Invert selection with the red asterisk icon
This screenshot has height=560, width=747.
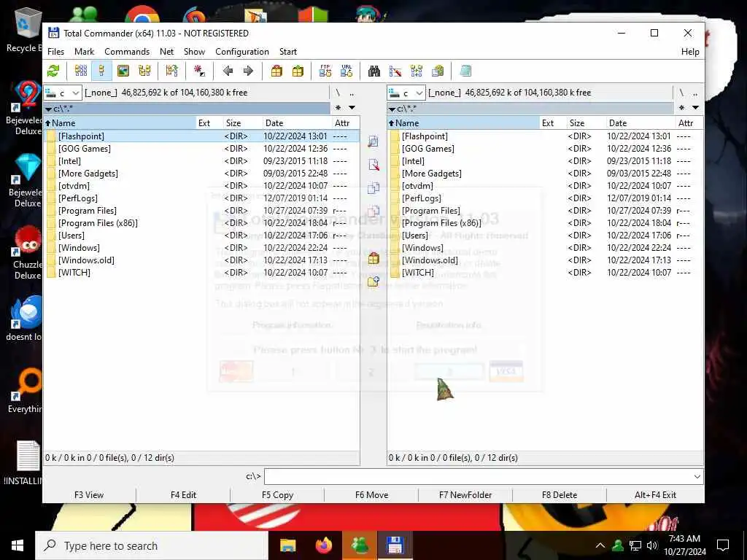(199, 71)
